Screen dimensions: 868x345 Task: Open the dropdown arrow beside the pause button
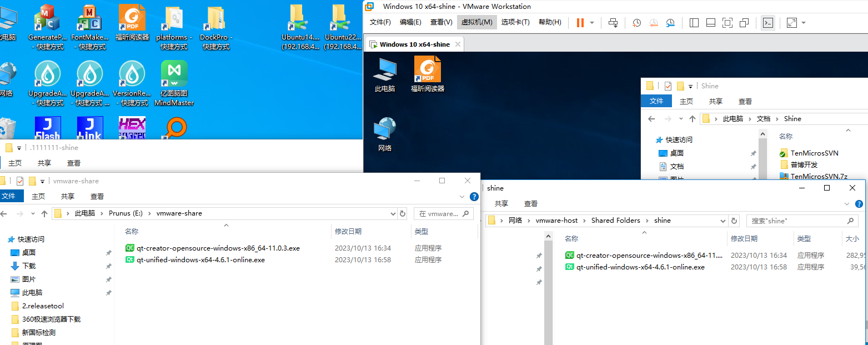tap(592, 23)
